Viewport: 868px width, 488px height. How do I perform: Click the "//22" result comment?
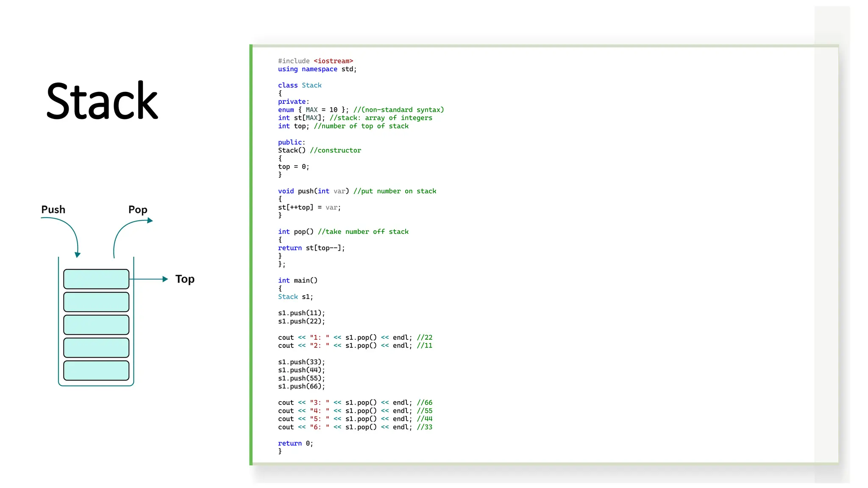tap(425, 338)
